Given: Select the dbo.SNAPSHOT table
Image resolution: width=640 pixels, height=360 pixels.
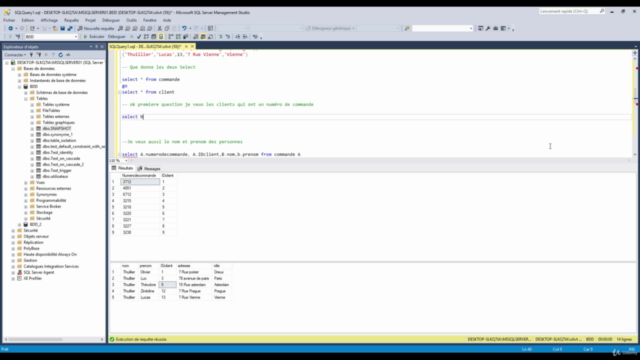Looking at the screenshot, I should tap(57, 129).
